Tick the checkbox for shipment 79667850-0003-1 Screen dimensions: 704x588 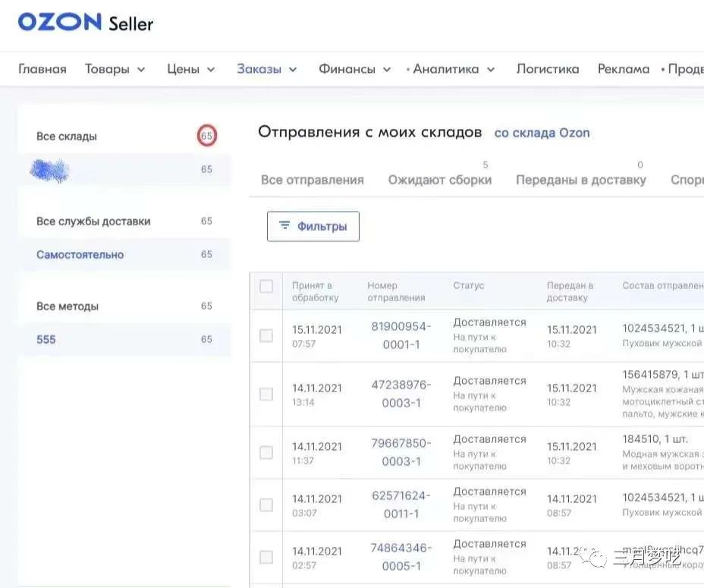266,452
